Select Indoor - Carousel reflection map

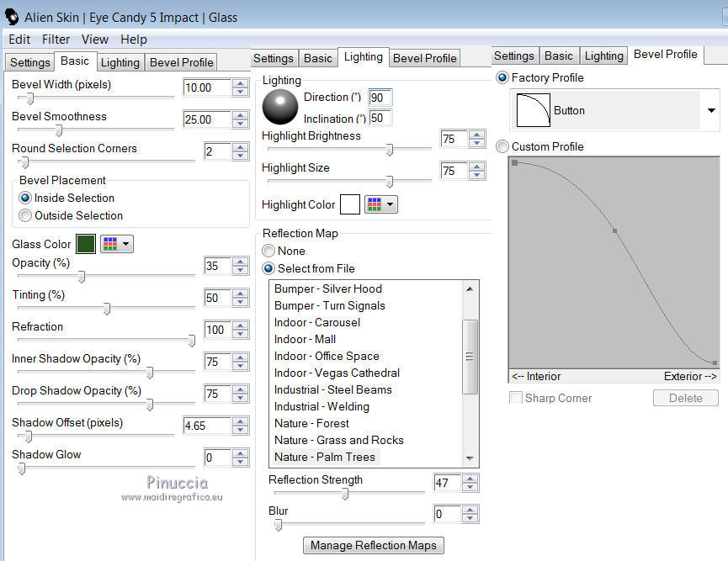(x=317, y=322)
